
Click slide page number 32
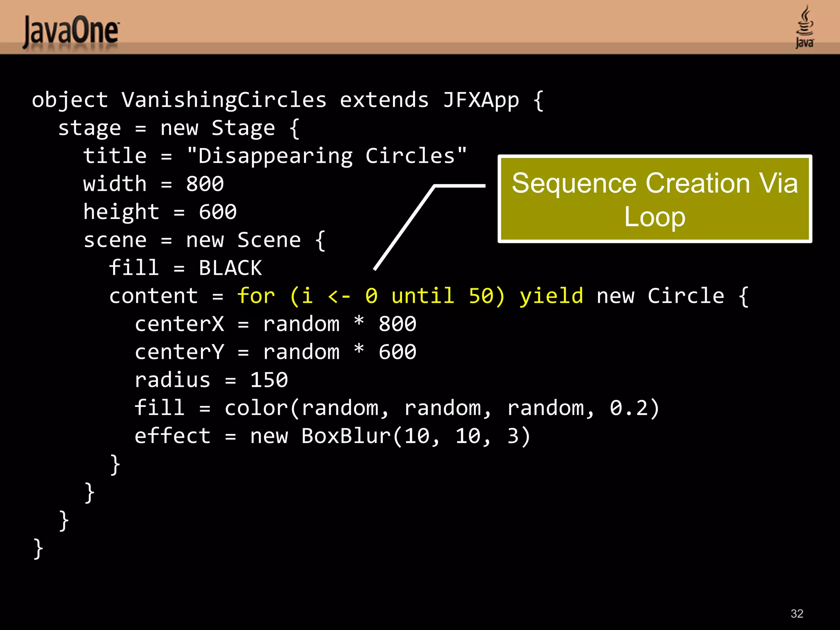797,614
